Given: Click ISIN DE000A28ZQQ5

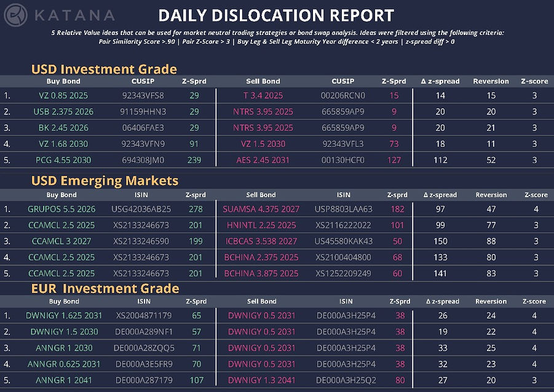Looking at the screenshot, I should click(x=144, y=348).
